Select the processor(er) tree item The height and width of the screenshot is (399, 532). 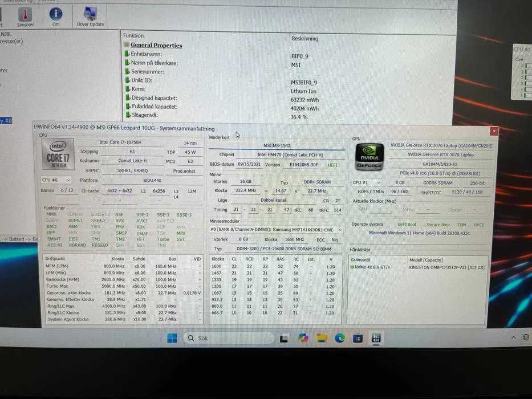coord(11,42)
